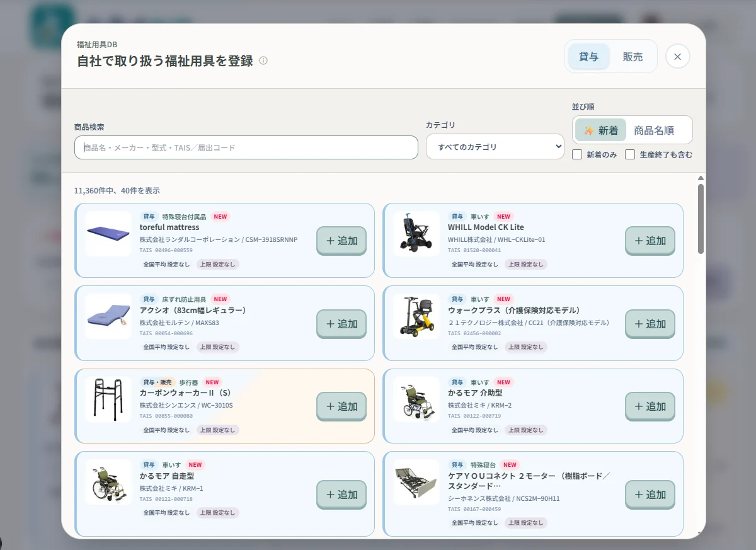
Task: Click TAIS 00054-000696 code
Action: (x=166, y=333)
